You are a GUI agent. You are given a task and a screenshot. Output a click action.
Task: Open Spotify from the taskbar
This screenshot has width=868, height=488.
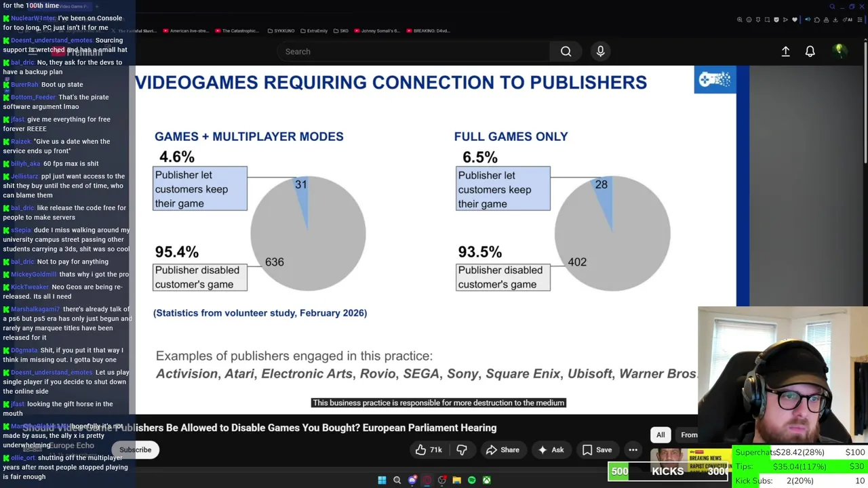pos(471,480)
